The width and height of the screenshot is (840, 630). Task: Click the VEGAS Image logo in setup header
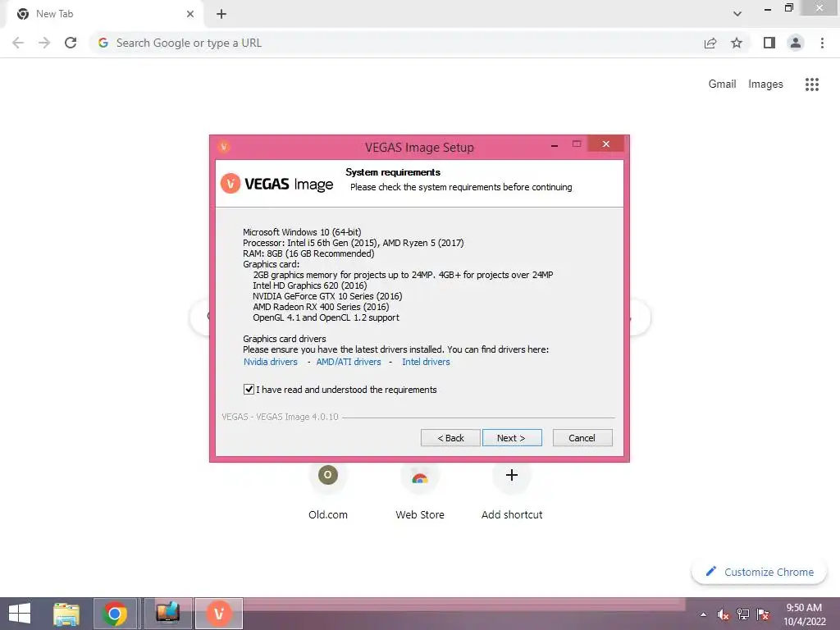tap(277, 184)
